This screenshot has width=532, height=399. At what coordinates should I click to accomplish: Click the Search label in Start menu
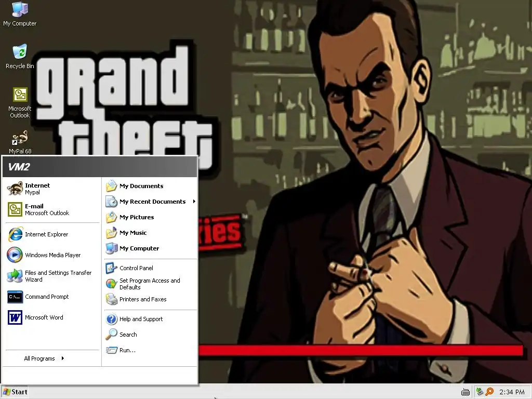point(128,335)
